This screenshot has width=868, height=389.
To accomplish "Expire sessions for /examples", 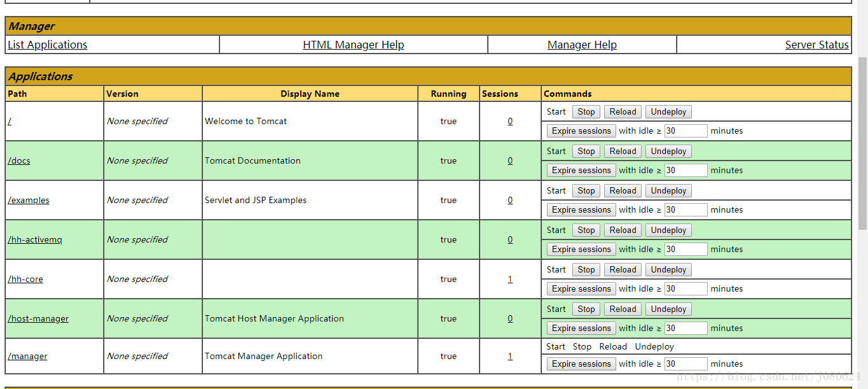I will point(581,210).
